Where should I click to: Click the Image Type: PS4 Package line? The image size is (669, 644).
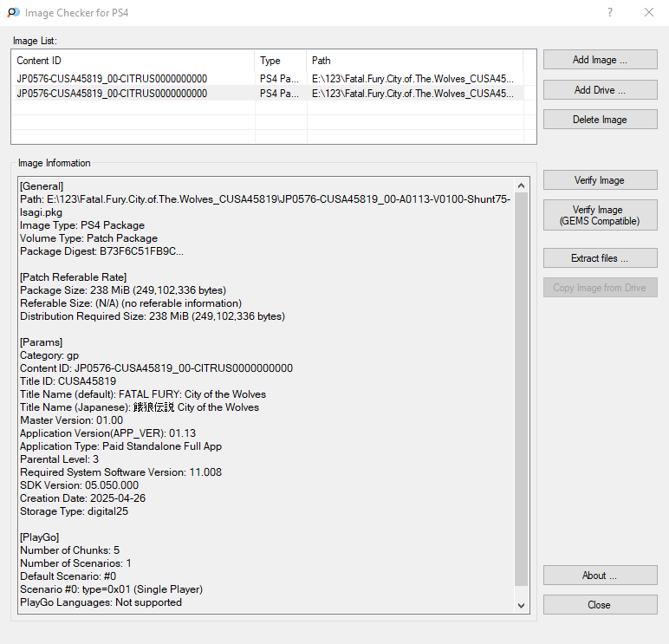click(x=82, y=224)
